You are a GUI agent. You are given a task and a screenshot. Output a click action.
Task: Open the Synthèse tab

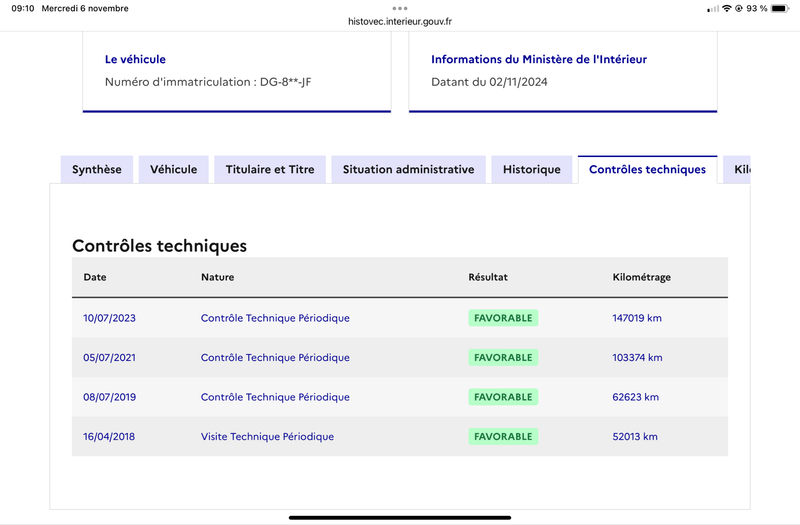coord(96,169)
